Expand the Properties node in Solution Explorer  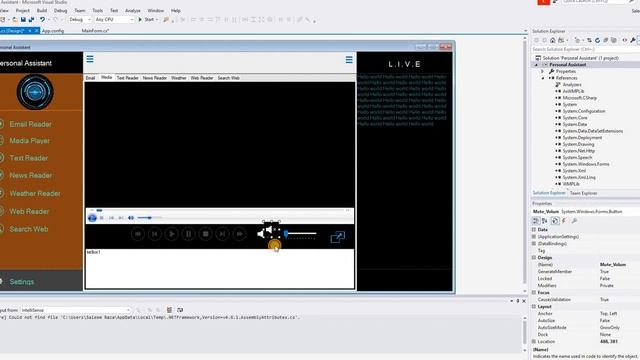point(542,71)
